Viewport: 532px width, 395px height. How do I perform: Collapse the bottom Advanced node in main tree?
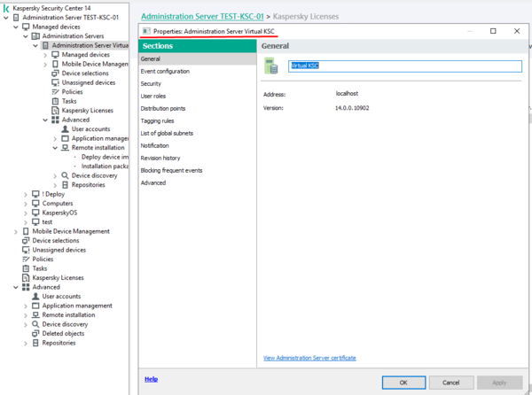[x=16, y=287]
